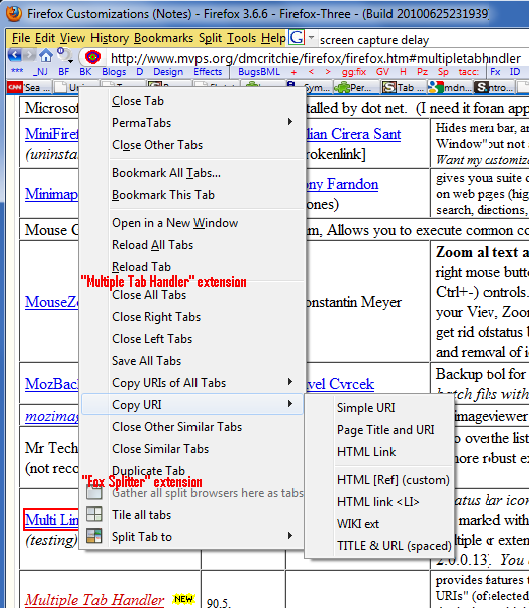The width and height of the screenshot is (529, 608).
Task: Select WIKI ext option
Action: click(x=379, y=524)
